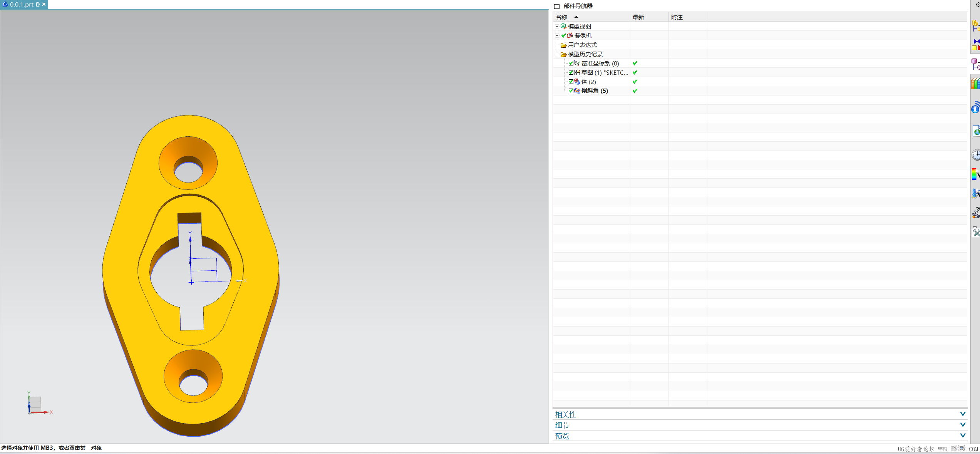Expand the 预览 panel chevron
The width and height of the screenshot is (980, 454).
(x=963, y=436)
